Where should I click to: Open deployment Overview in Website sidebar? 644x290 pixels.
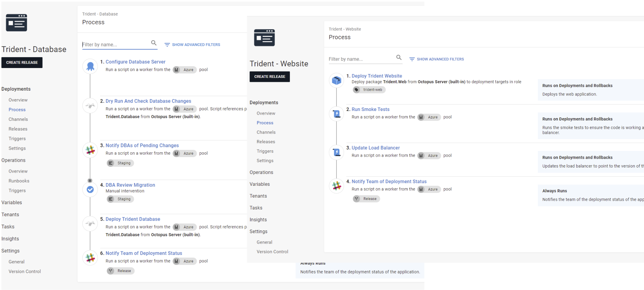(266, 113)
